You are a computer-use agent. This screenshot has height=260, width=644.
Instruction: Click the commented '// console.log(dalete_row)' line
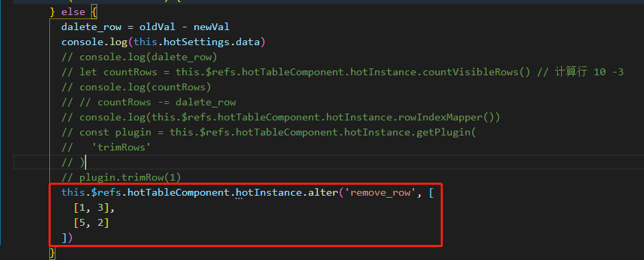click(139, 57)
